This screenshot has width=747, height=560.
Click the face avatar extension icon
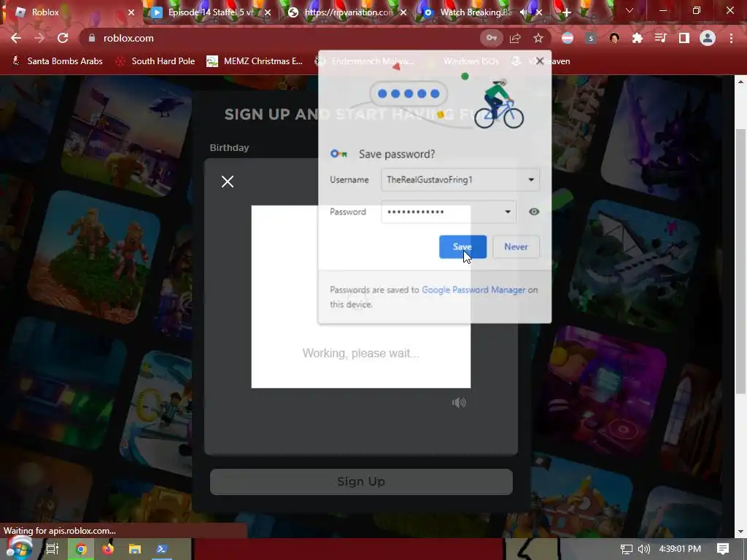point(614,38)
